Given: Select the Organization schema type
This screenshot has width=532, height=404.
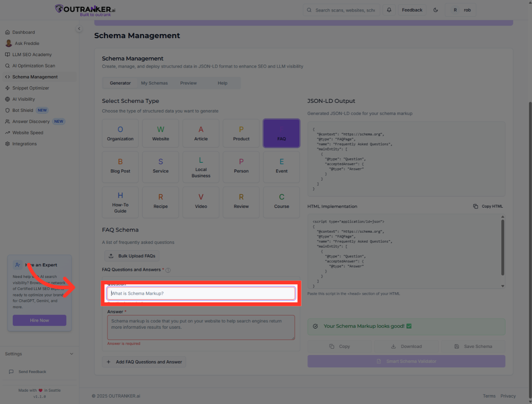Looking at the screenshot, I should 120,133.
